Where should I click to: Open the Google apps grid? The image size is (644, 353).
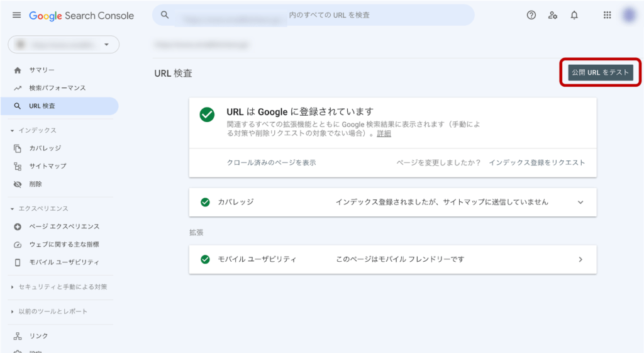pyautogui.click(x=607, y=15)
